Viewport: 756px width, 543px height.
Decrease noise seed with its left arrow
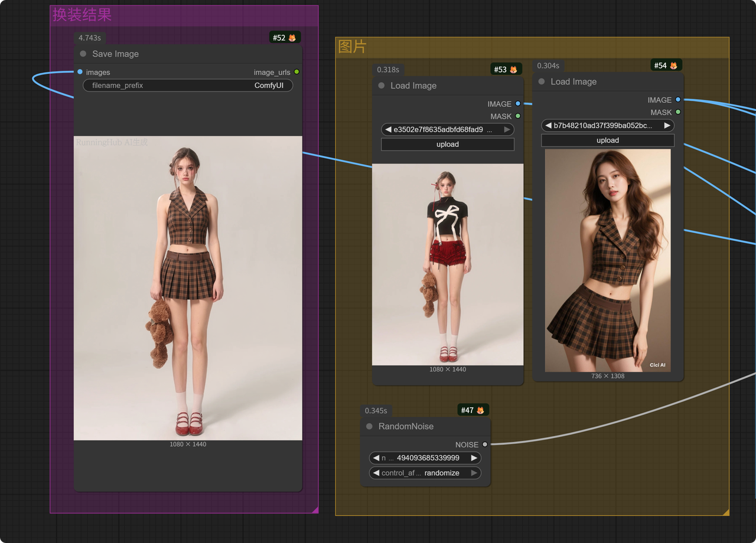(376, 458)
